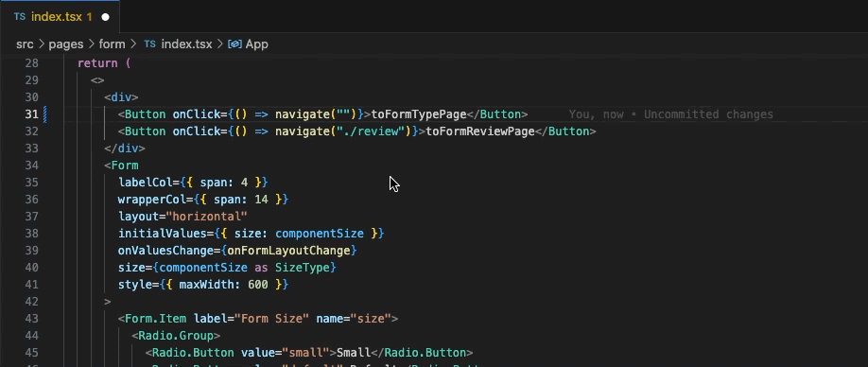The image size is (868, 367).
Task: Click the return keyword on line 28
Action: [97, 63]
